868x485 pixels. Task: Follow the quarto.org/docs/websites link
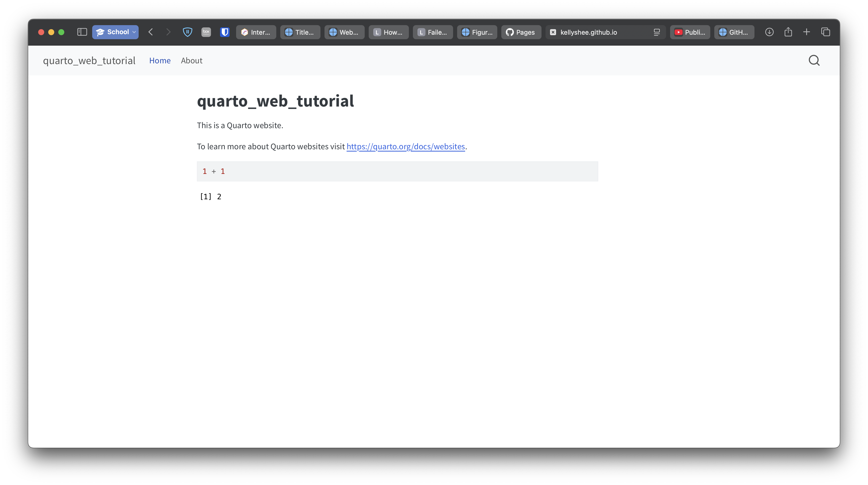[x=406, y=146]
